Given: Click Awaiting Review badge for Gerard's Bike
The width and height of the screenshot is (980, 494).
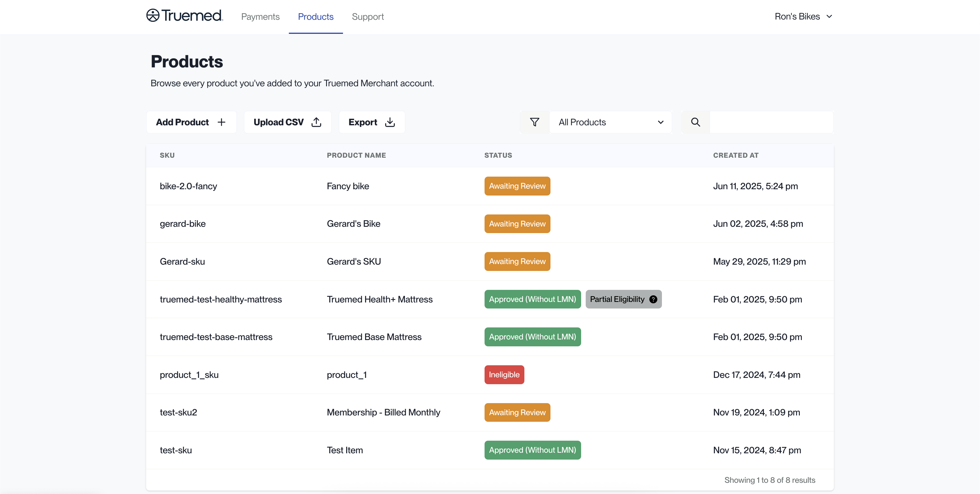Looking at the screenshot, I should click(517, 224).
